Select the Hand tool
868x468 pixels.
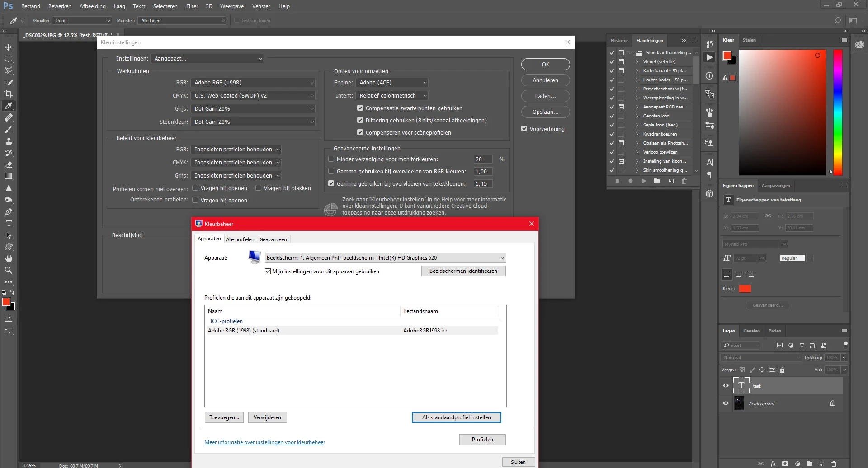tap(9, 258)
